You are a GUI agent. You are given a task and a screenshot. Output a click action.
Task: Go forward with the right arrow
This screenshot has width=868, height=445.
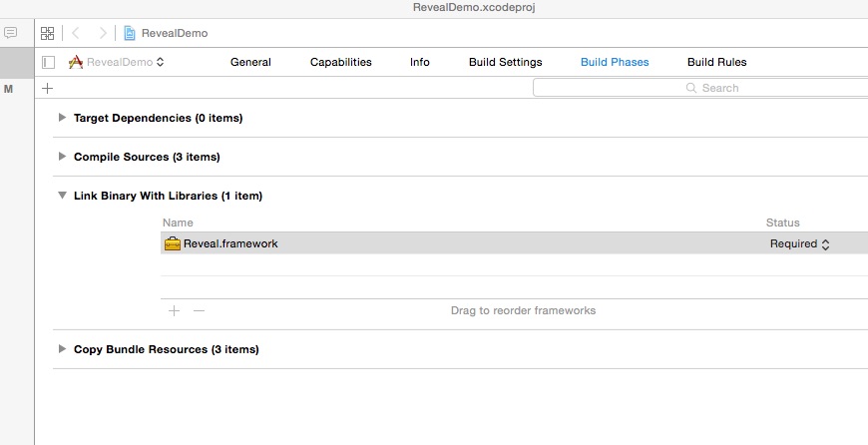coord(103,33)
